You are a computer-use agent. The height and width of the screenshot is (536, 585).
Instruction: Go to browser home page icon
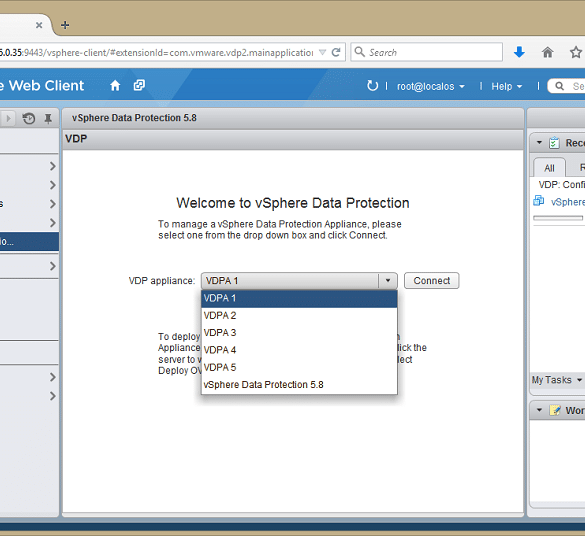pyautogui.click(x=547, y=52)
